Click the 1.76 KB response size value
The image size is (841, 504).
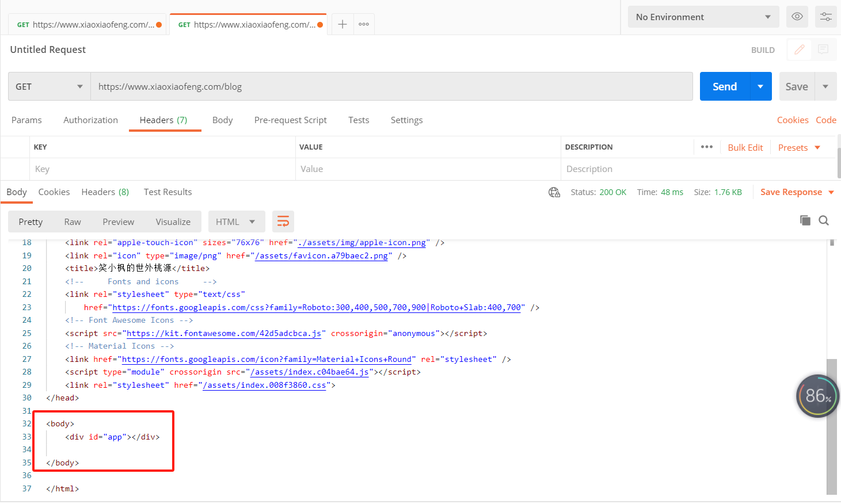click(728, 192)
